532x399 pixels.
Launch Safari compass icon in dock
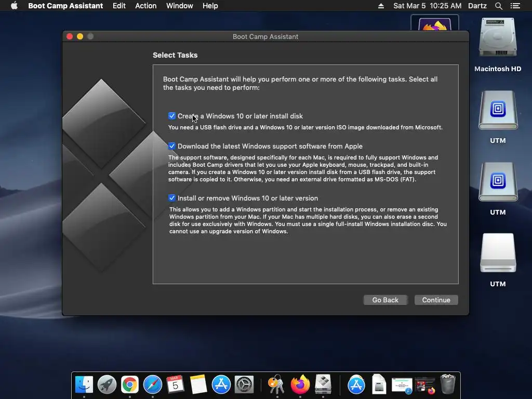pos(153,385)
